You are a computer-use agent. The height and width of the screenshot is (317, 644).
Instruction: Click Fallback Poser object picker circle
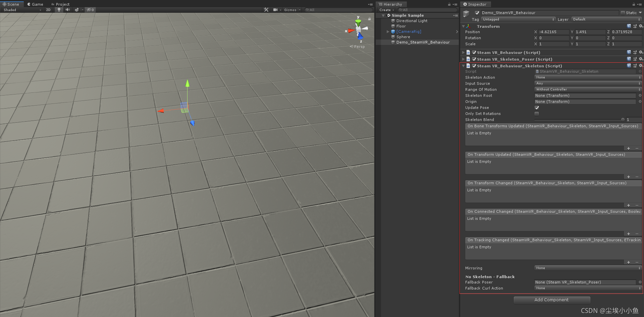[640, 282]
